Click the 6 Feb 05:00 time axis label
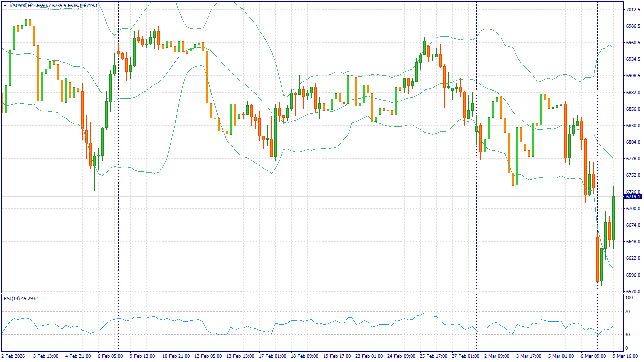 [x=110, y=356]
